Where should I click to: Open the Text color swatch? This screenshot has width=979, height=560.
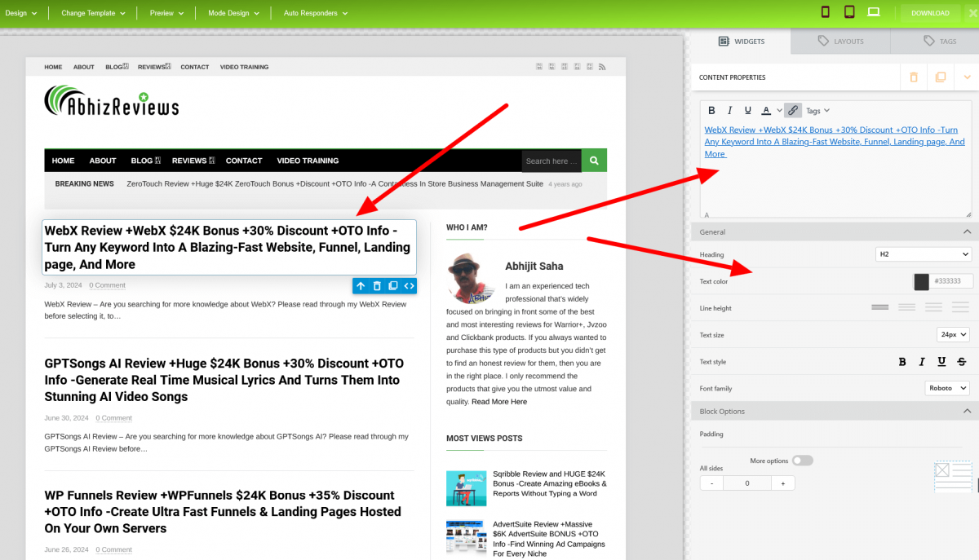pyautogui.click(x=922, y=281)
